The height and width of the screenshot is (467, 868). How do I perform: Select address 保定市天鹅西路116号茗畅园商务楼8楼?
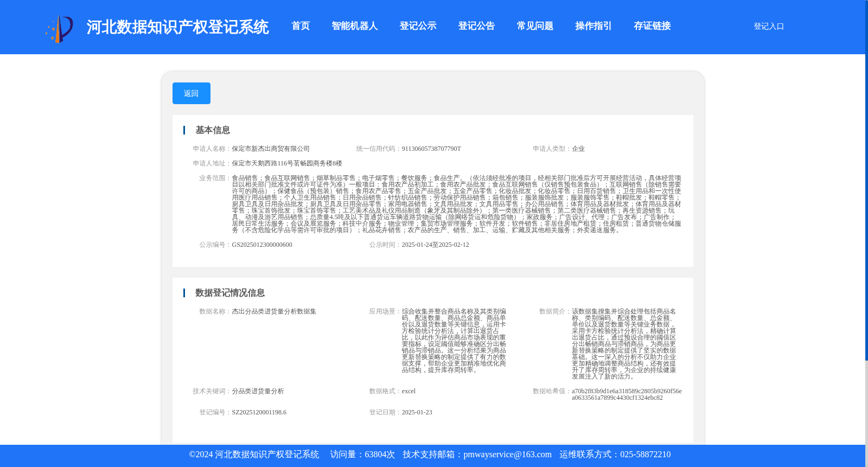coord(287,163)
